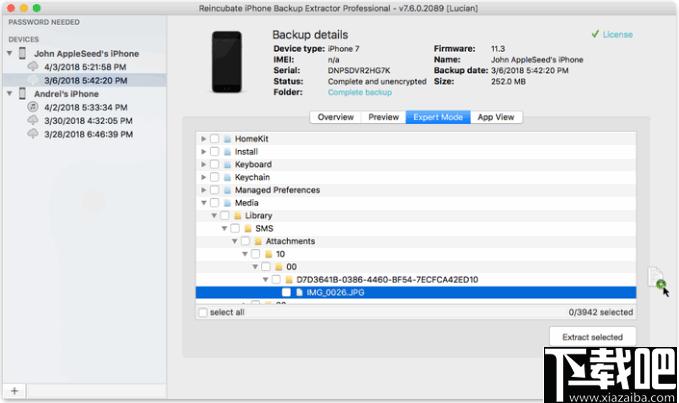679x403 pixels.
Task: Check the Keychain checkbox
Action: pos(214,177)
